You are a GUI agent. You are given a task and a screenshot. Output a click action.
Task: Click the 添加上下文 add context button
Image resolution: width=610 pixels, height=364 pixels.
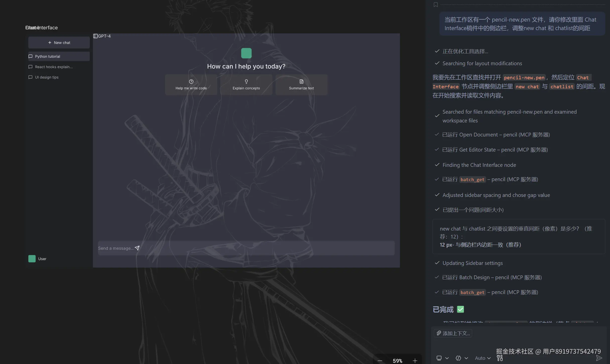[x=453, y=333]
